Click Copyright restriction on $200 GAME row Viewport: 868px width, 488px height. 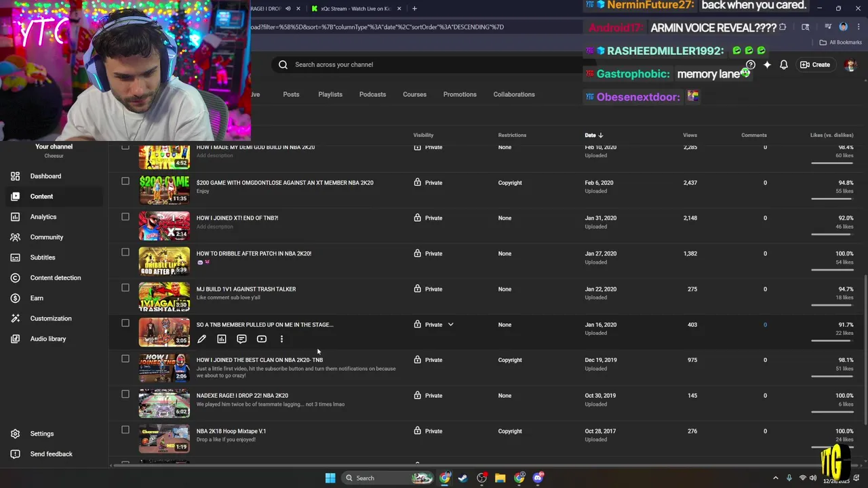click(x=510, y=183)
